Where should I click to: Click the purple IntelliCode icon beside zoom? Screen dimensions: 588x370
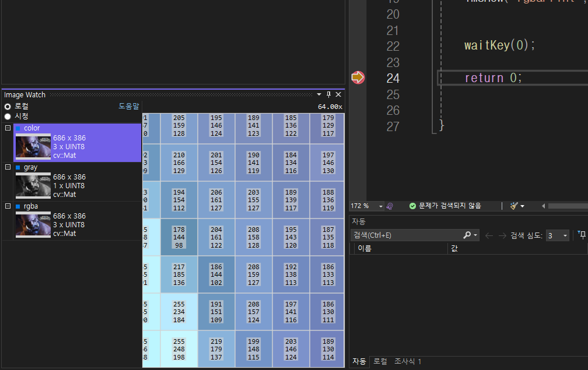[390, 206]
